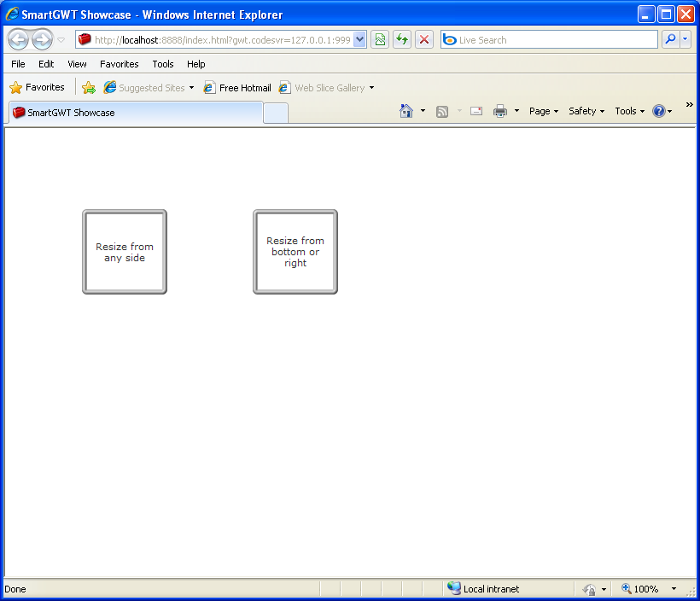Maximize the Internet Explorer window
This screenshot has height=601, width=700.
click(666, 15)
